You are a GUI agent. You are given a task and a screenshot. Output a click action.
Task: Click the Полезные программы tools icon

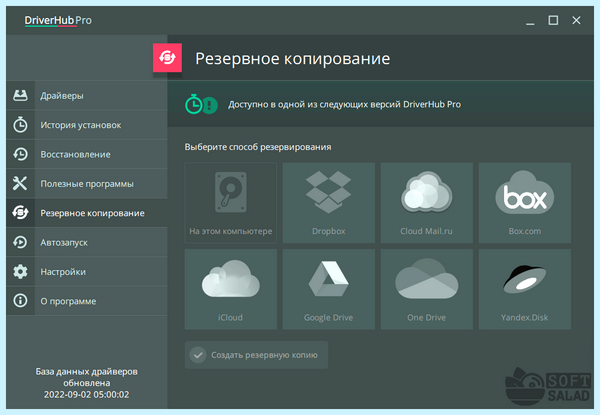pos(20,184)
